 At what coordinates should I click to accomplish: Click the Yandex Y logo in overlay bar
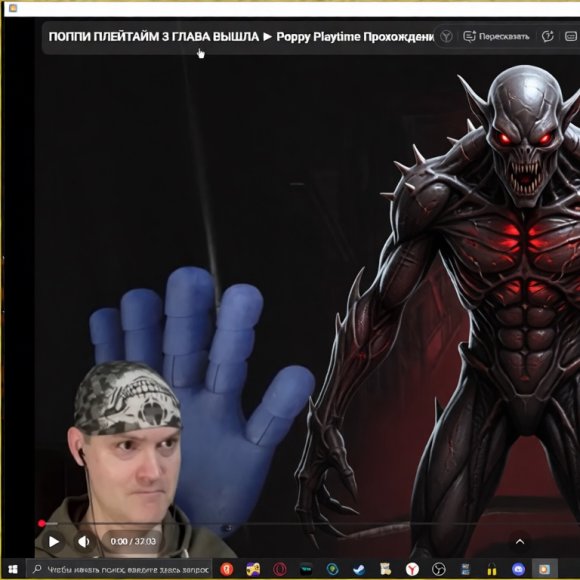click(446, 36)
